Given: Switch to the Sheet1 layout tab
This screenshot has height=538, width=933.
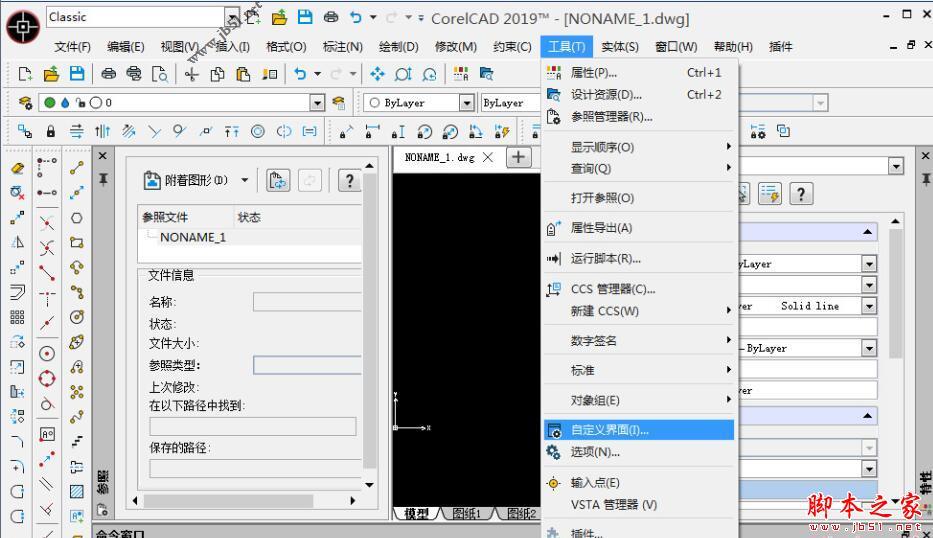Looking at the screenshot, I should (x=466, y=514).
